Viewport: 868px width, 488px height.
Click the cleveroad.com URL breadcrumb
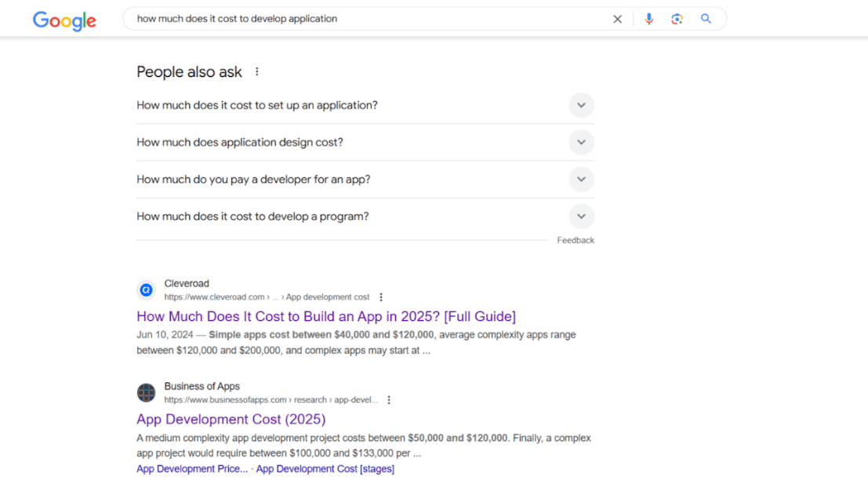coord(267,297)
